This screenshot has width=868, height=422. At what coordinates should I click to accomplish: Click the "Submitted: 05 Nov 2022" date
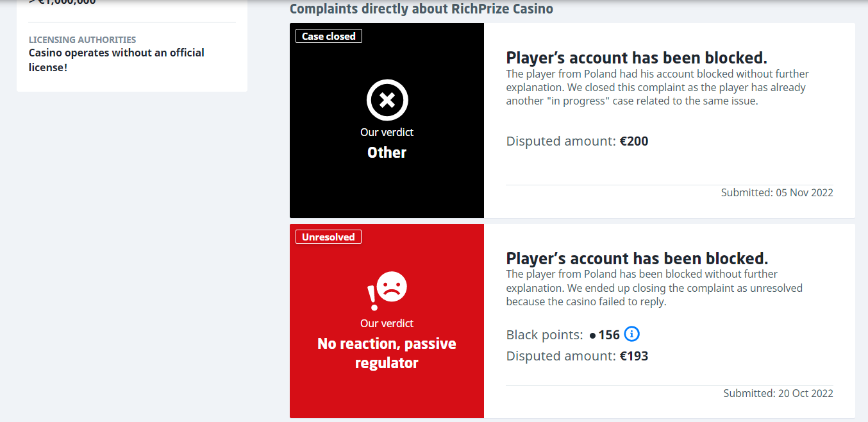pos(777,192)
